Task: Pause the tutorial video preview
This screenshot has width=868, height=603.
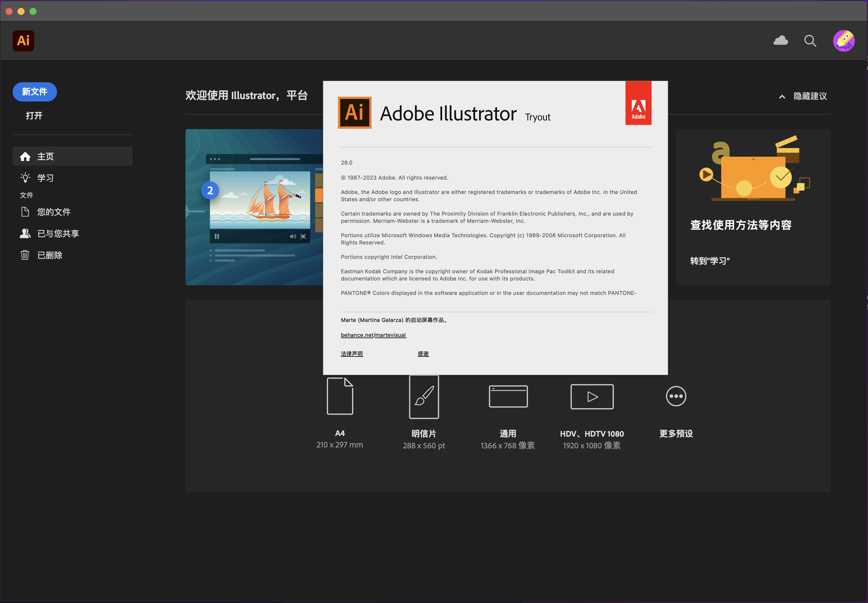Action: click(217, 237)
